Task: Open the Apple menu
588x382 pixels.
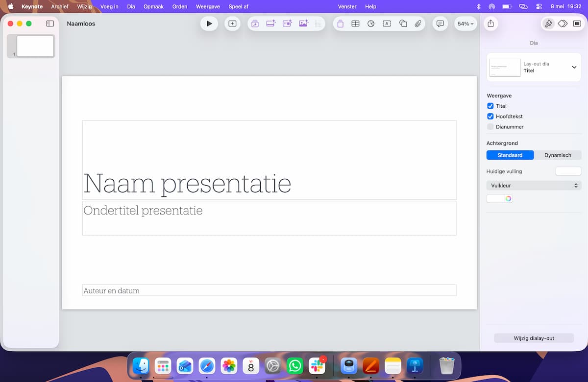Action: pyautogui.click(x=10, y=6)
